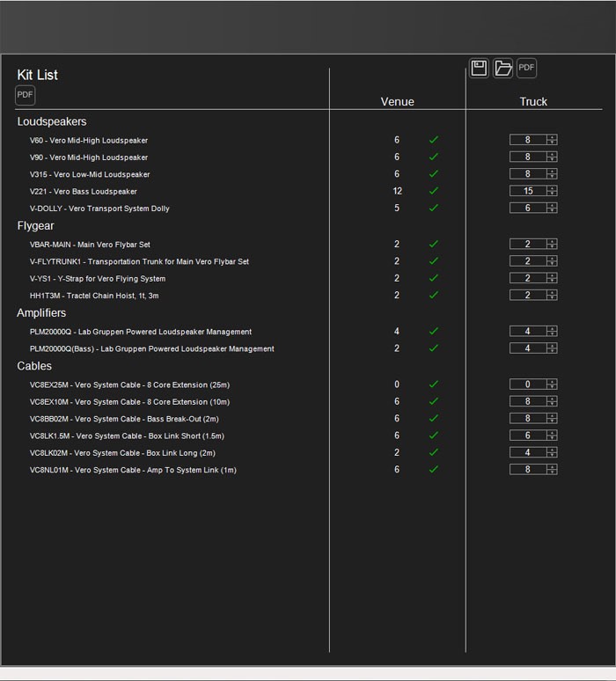616x681 pixels.
Task: Increase truck quantity for V90 loudspeaker
Action: point(552,154)
